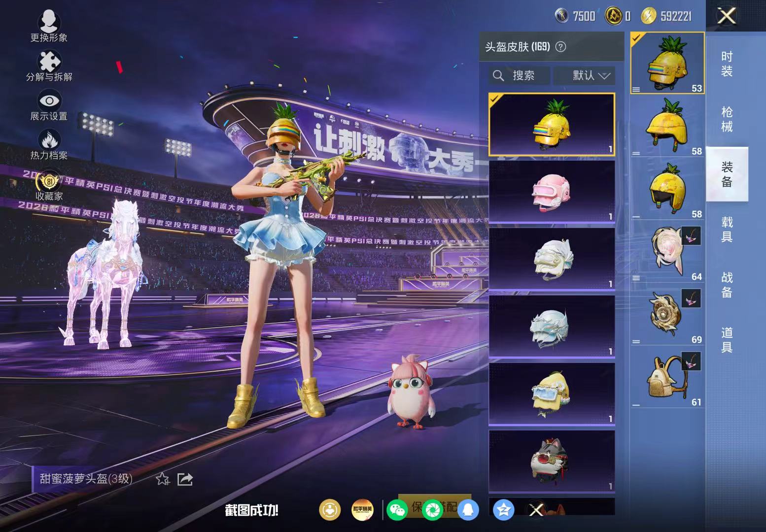
Task: Click the purple badge on the backpack slot
Action: (x=691, y=362)
